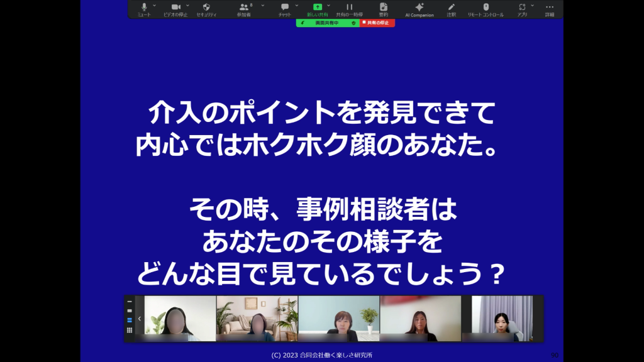Pause the screen share (共有の一時停止)

(x=350, y=8)
